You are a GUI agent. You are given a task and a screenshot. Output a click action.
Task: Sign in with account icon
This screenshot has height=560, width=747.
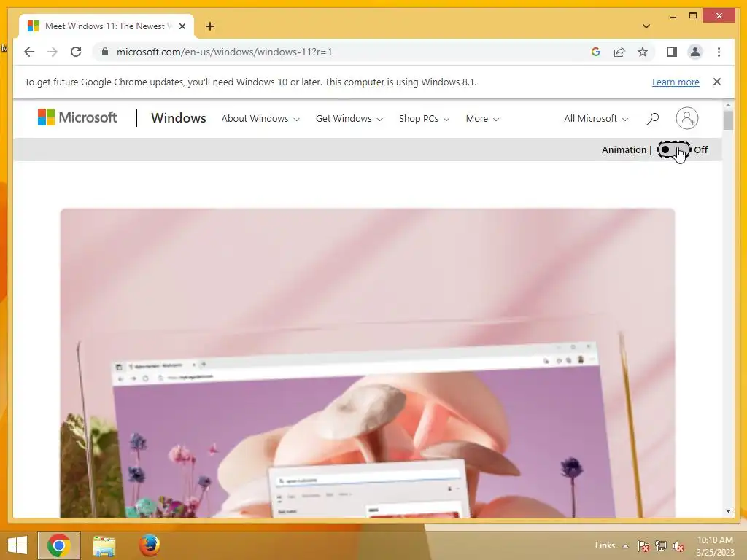(x=687, y=118)
